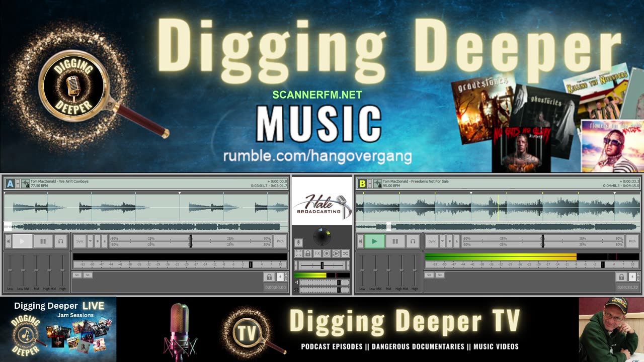The image size is (644, 362).
Task: Pause Deck A
Action: [x=43, y=241]
